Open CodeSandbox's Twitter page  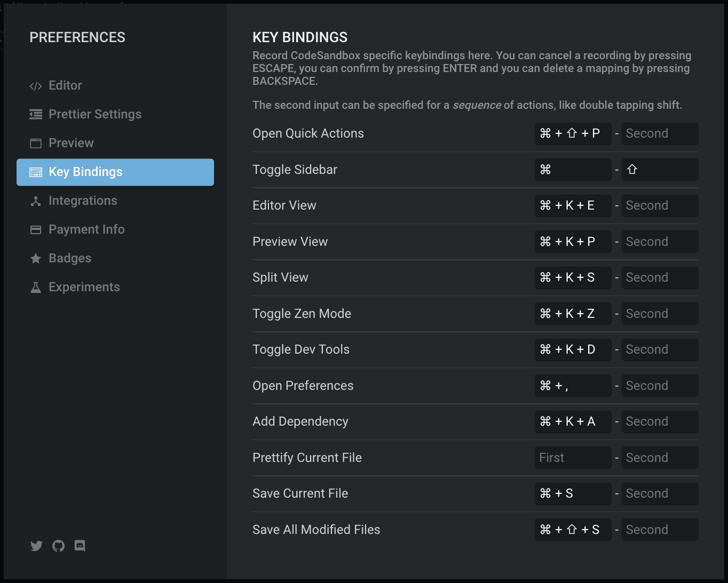coord(36,546)
